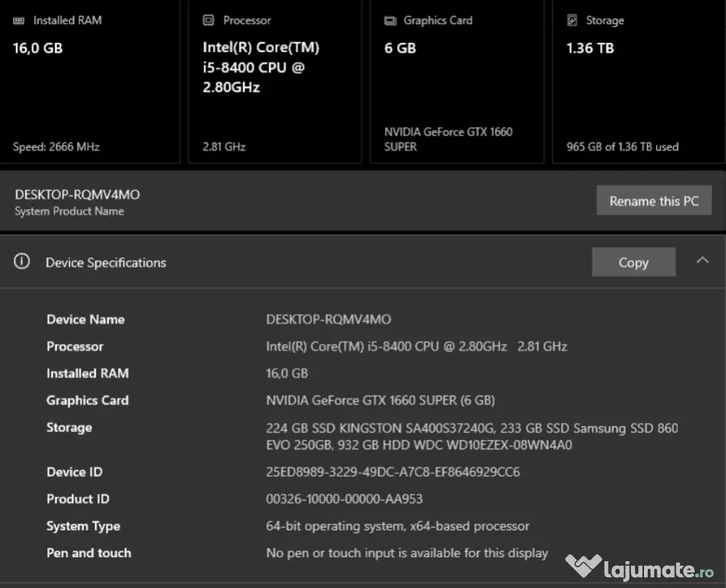Click the Installed RAM memory icon
Image resolution: width=726 pixels, height=588 pixels.
18,21
